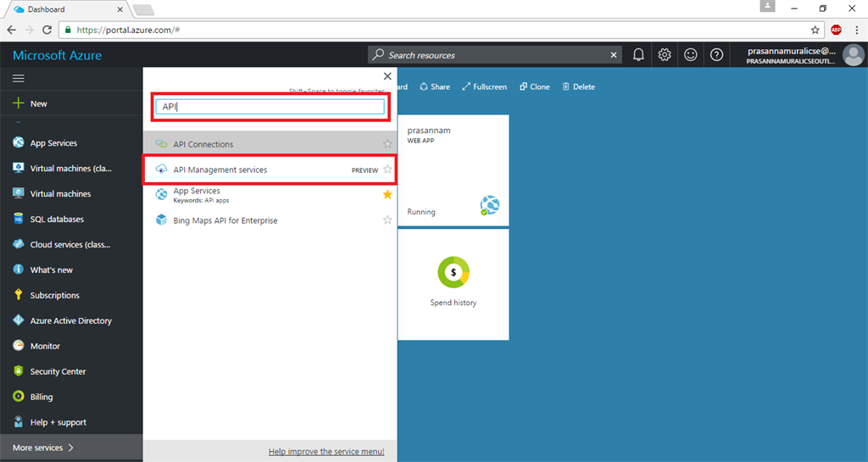Screen dimensions: 868x462
Task: Open Azure Active Directory
Action: point(71,321)
